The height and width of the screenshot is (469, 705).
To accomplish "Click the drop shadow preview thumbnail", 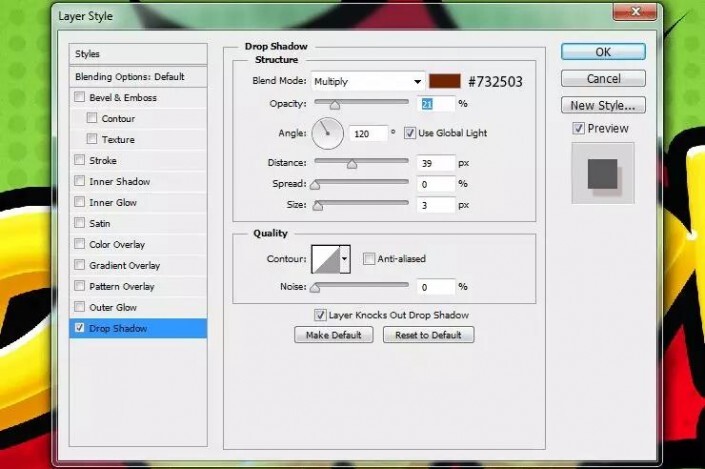I will [x=602, y=172].
